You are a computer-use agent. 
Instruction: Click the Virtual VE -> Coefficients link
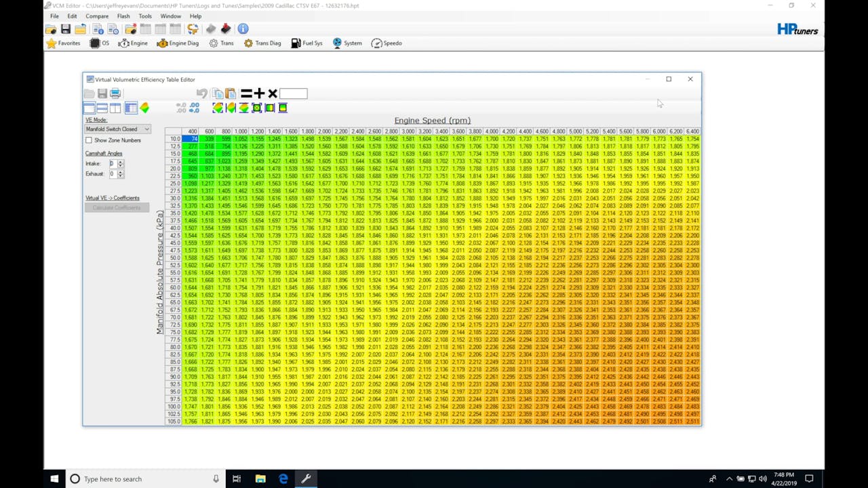(113, 198)
